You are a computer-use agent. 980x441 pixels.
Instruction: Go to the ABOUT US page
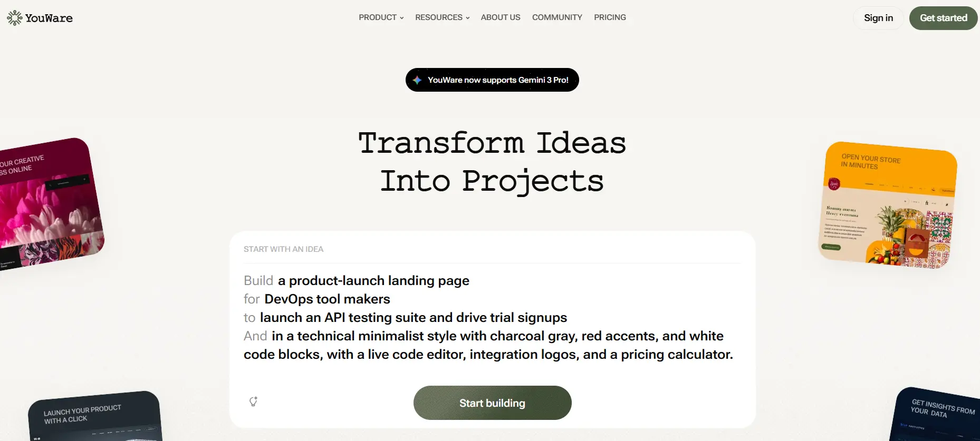tap(501, 17)
